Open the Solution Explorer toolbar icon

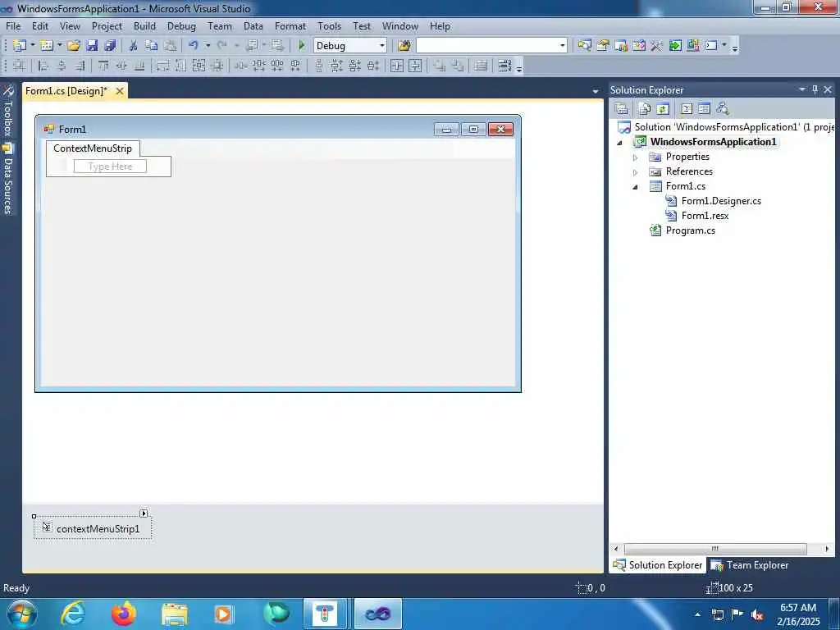click(584, 46)
